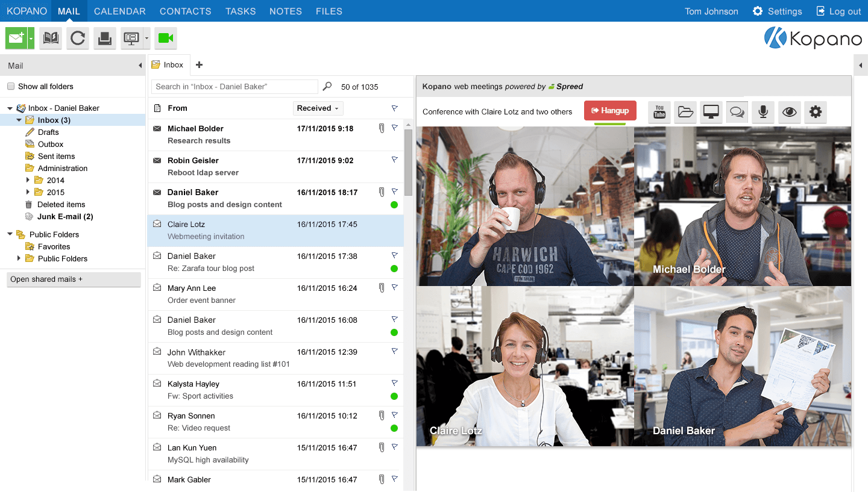This screenshot has height=492, width=868.
Task: Click the From column header
Action: point(177,108)
